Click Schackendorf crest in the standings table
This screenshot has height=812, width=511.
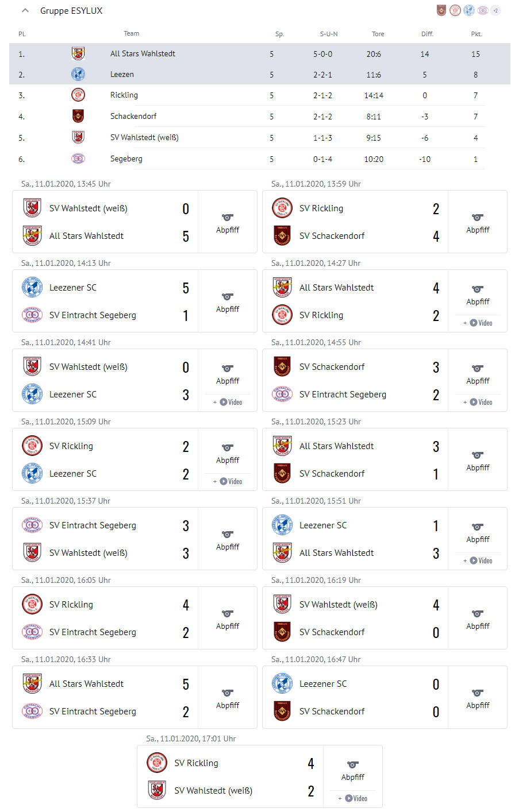[x=78, y=117]
